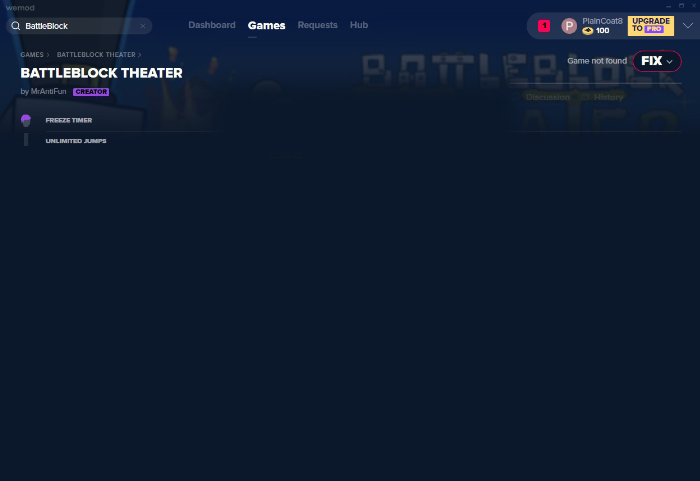
Task: Open the History tab
Action: [608, 97]
